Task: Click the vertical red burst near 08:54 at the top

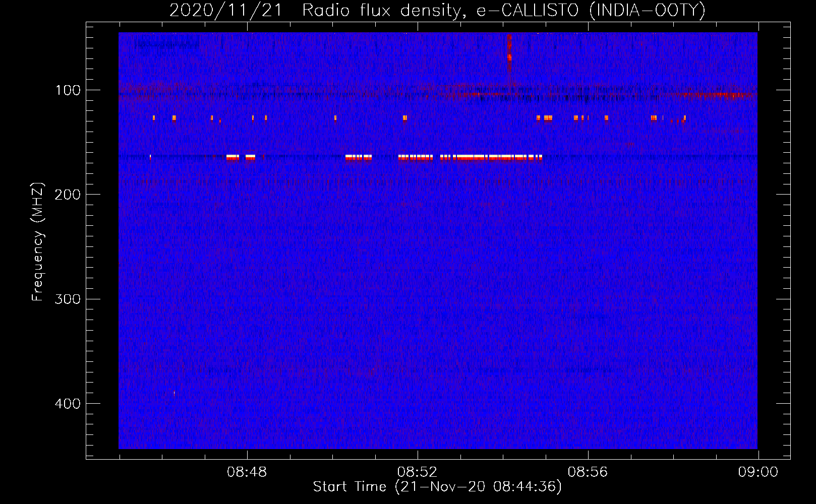Action: 509,54
